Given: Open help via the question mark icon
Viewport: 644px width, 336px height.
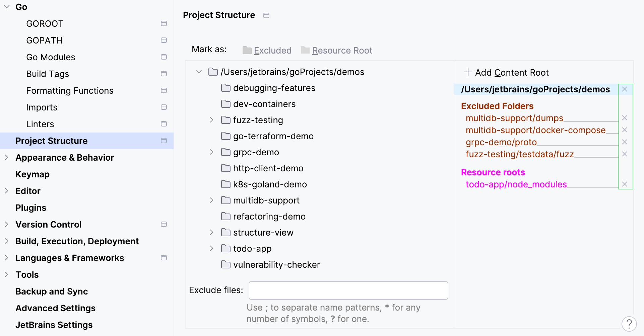Looking at the screenshot, I should click(x=629, y=324).
